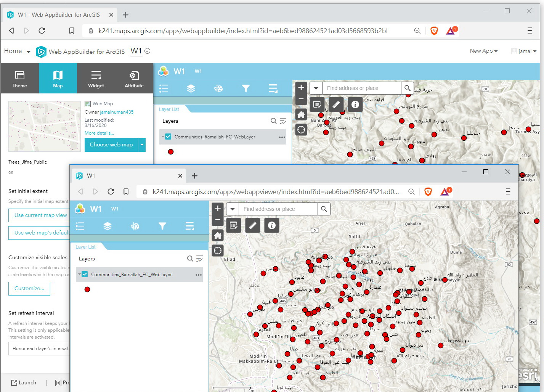Switch to the Widget tab

pyautogui.click(x=96, y=79)
